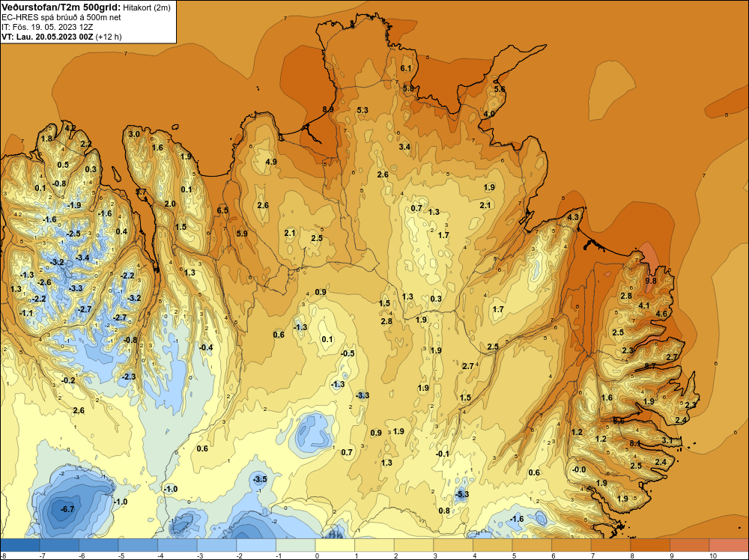Select the temperature value -1.1
Viewport: 749px width, 560px height.
[x=26, y=313]
